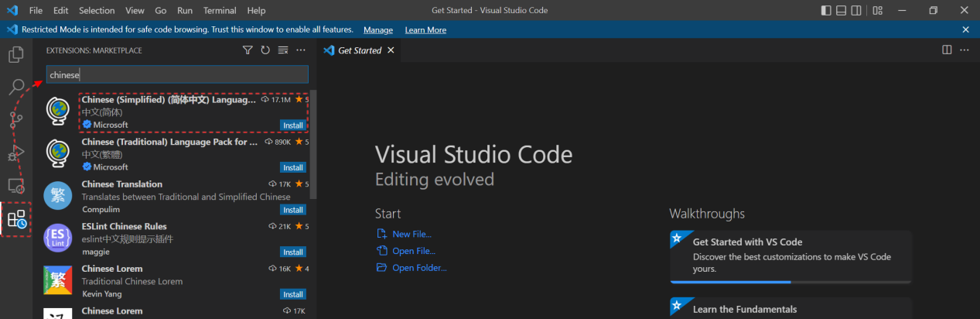This screenshot has width=980, height=319.
Task: Refresh the extensions marketplace list
Action: pyautogui.click(x=265, y=50)
